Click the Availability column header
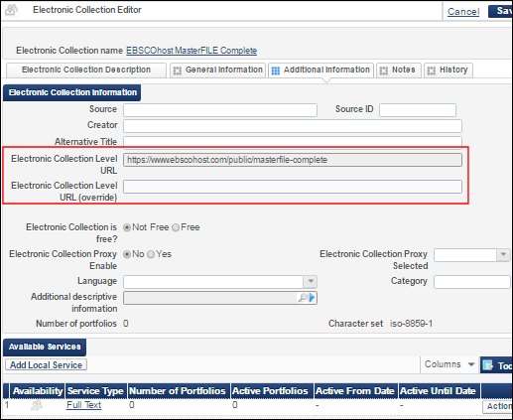The image size is (513, 420). (38, 391)
